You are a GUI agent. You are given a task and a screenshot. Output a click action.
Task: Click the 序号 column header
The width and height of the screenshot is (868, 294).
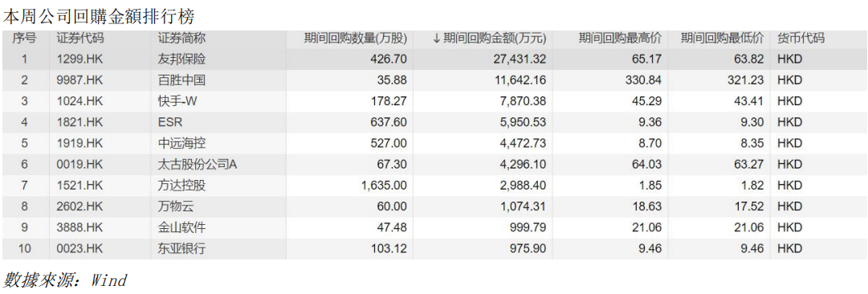[x=24, y=39]
